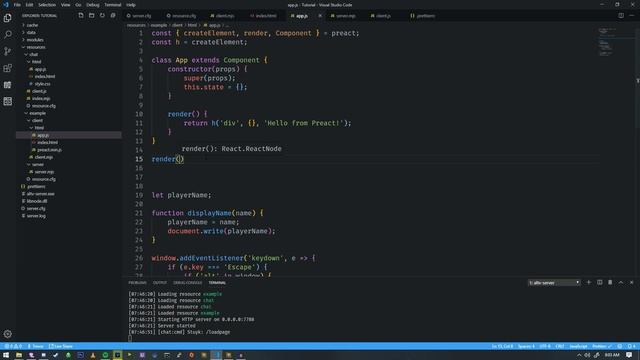Viewport: 640px width, 360px height.
Task: Change indentation via Spaces: 4
Action: click(526, 346)
